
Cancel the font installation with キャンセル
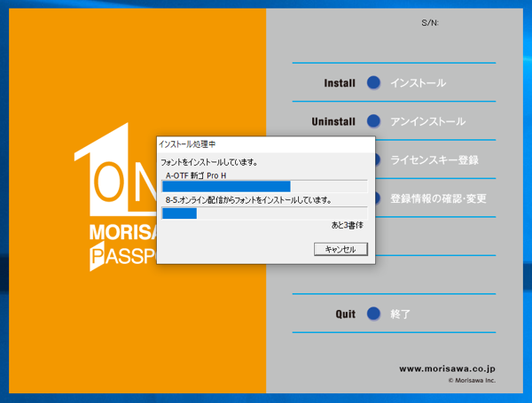[x=340, y=249]
